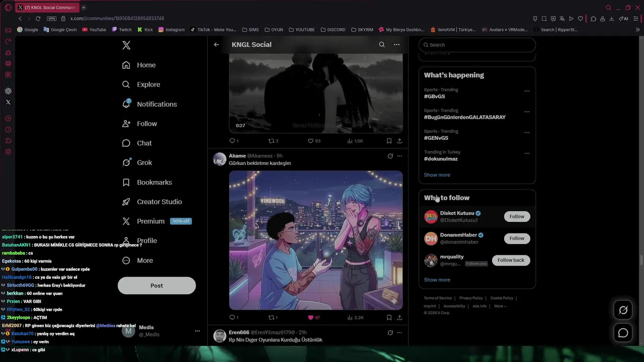Open the Kick bookmark
Screen dimensions: 644x362
(x=145, y=30)
